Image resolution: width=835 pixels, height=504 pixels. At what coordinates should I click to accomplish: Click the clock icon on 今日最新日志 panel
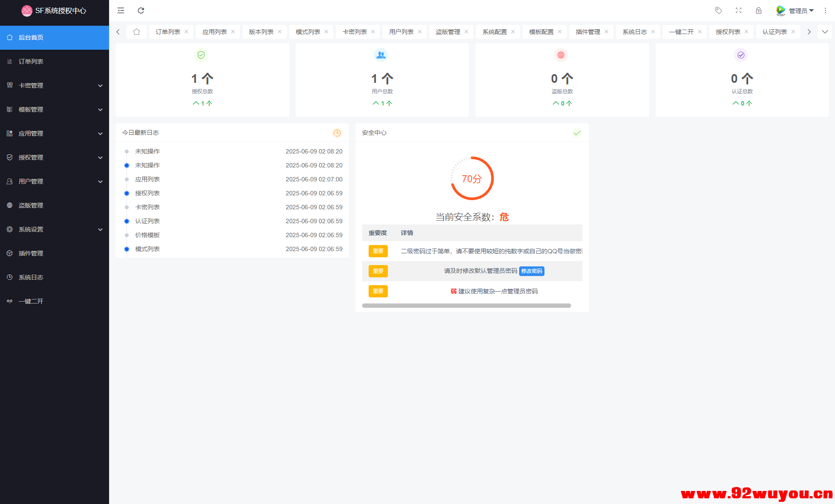coord(337,133)
